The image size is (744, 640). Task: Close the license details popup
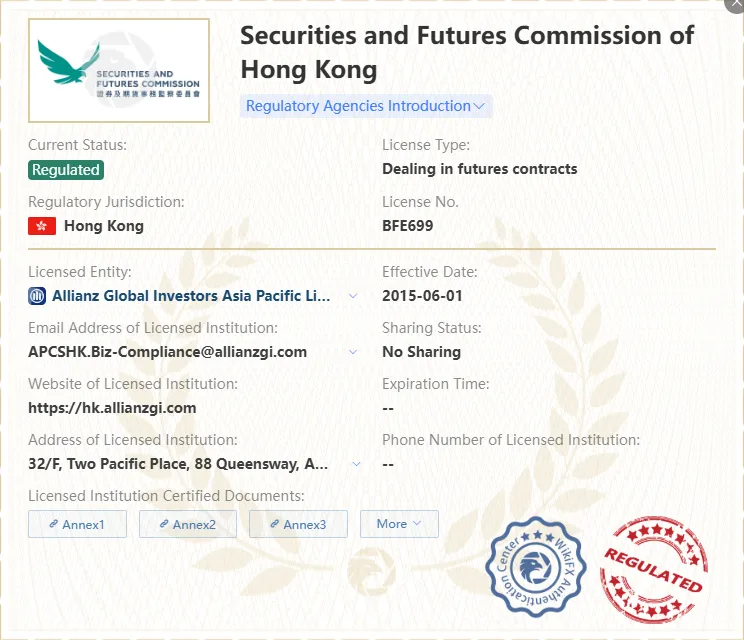pos(736,4)
